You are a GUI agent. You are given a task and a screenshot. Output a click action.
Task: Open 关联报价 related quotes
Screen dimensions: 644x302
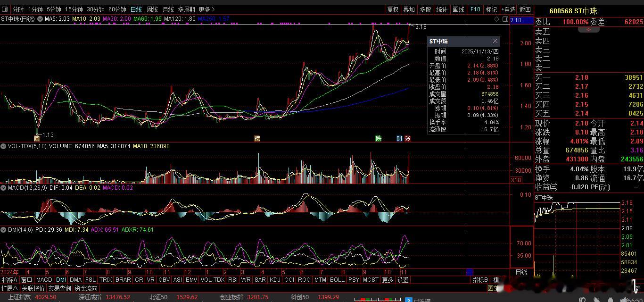[x=33, y=288]
